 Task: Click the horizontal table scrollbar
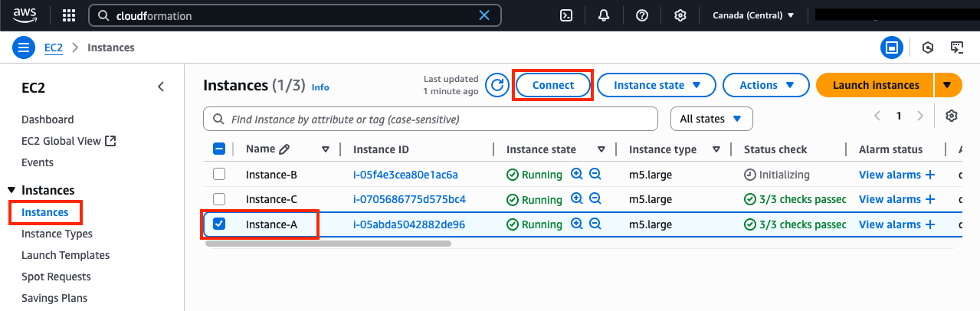pyautogui.click(x=328, y=244)
